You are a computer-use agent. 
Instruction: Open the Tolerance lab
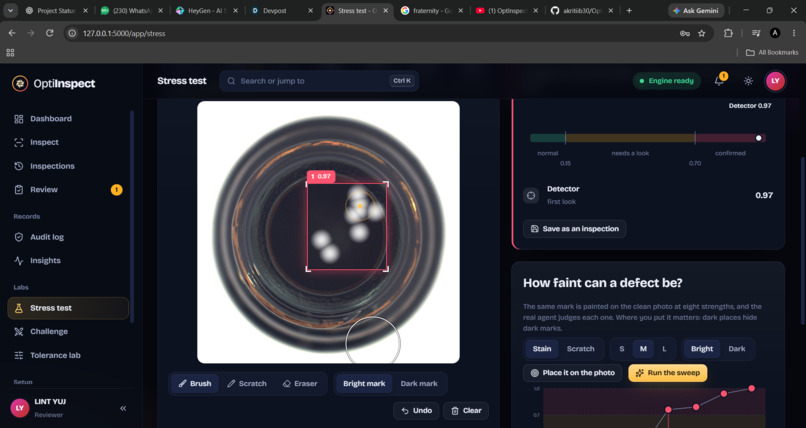tap(55, 355)
